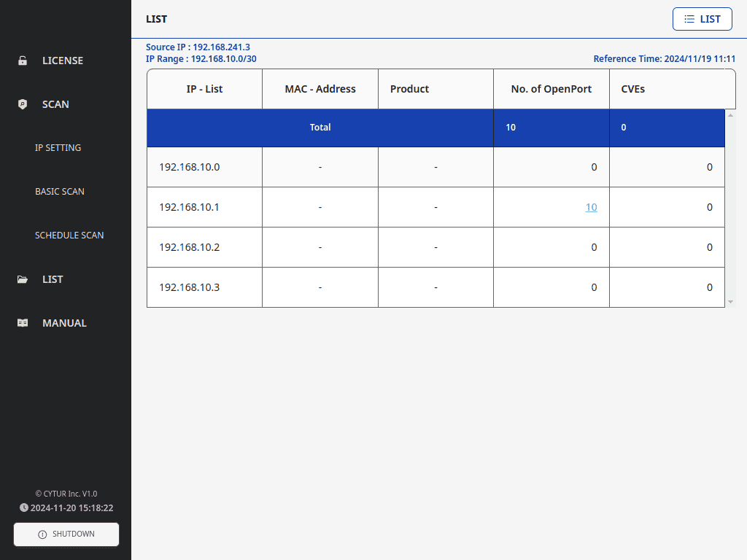Open the SCHEDULE SCAN page

point(69,236)
